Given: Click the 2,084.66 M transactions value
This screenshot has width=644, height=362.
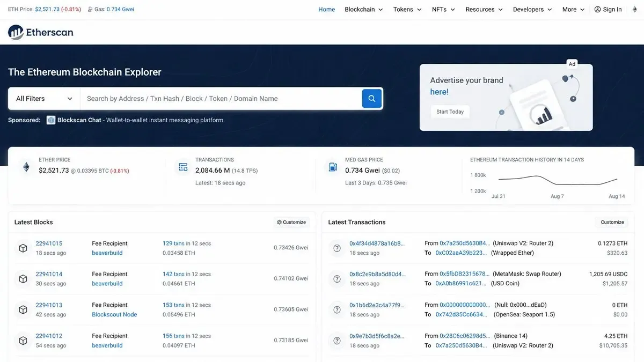Looking at the screenshot, I should coord(213,171).
